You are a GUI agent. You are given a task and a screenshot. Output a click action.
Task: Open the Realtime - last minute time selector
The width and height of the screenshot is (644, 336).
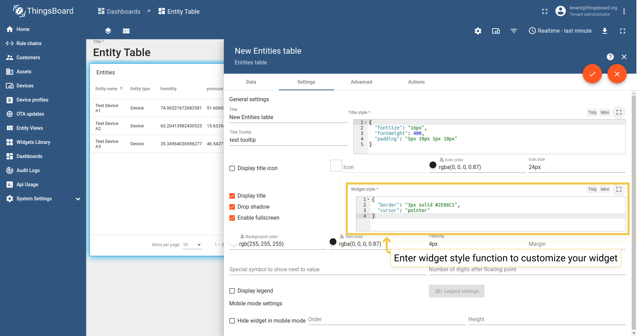(560, 31)
